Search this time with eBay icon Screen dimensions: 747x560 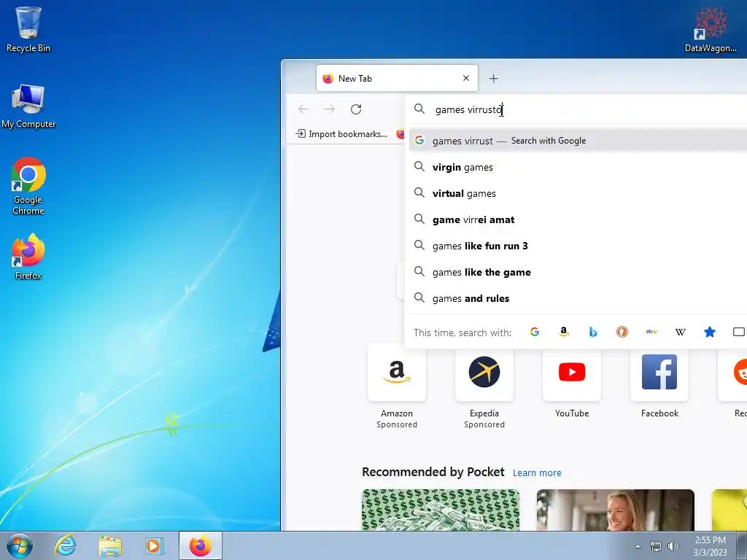tap(651, 332)
